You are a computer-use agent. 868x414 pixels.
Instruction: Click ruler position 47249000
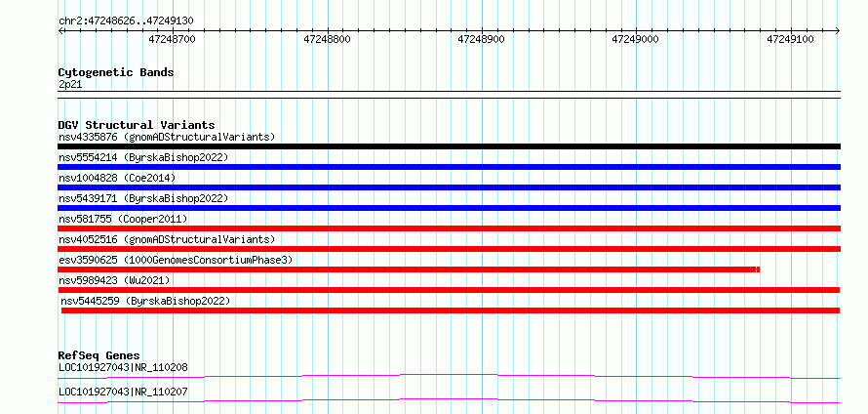point(636,40)
